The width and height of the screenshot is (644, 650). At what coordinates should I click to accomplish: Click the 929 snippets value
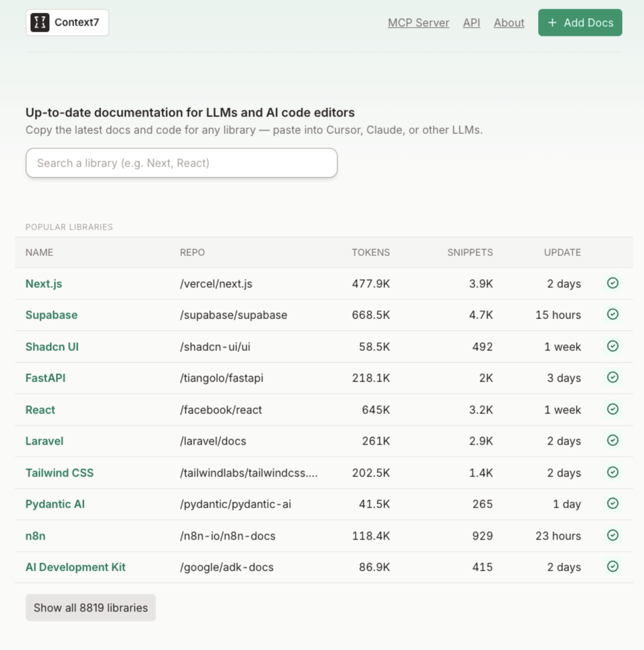pyautogui.click(x=482, y=536)
